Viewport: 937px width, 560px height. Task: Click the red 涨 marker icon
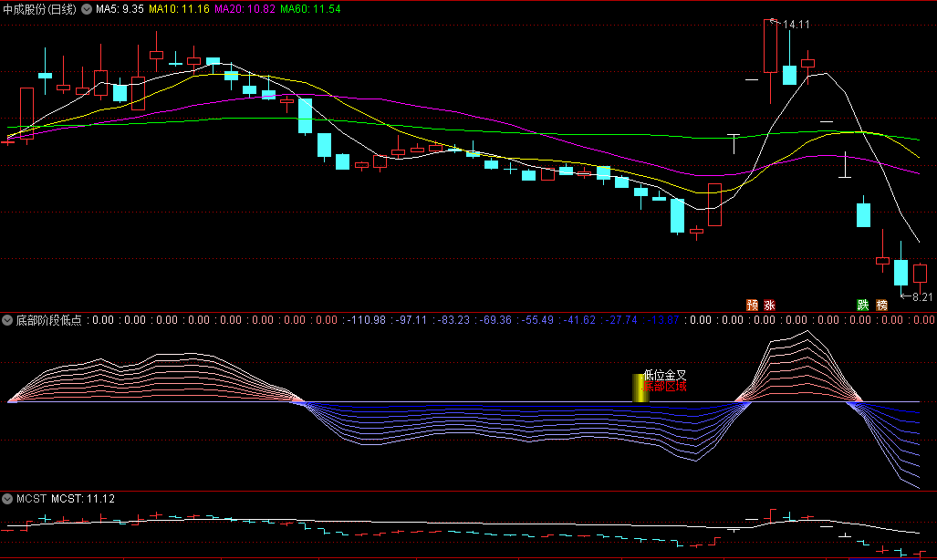coord(769,305)
